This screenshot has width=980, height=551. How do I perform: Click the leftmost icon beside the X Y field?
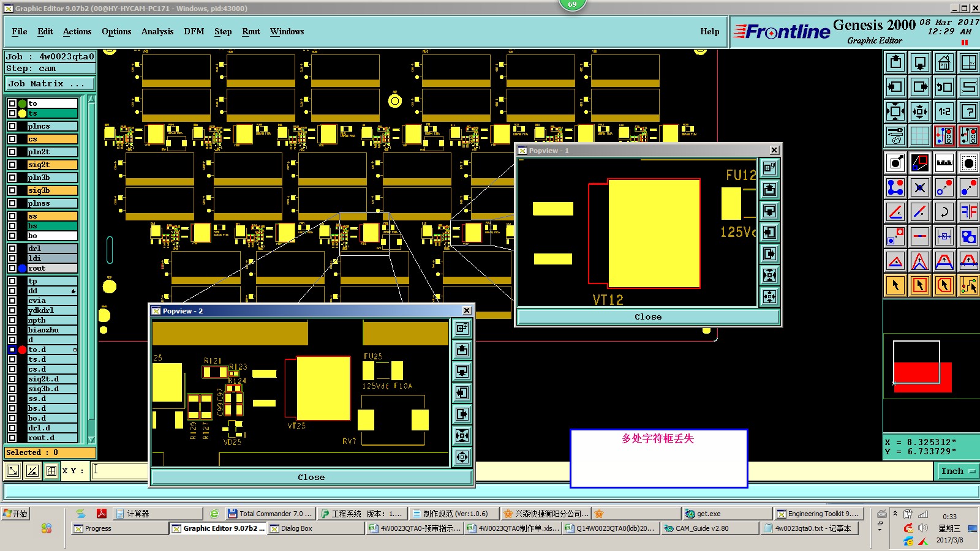12,470
